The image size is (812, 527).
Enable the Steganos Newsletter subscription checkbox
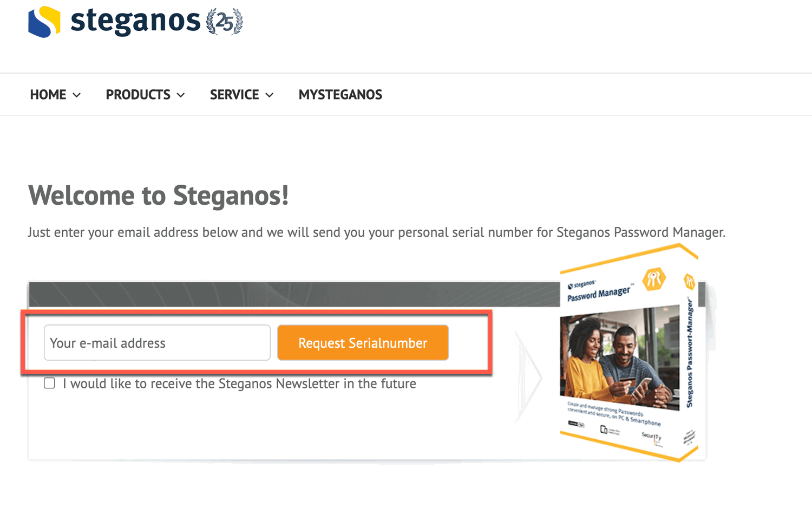[x=49, y=383]
